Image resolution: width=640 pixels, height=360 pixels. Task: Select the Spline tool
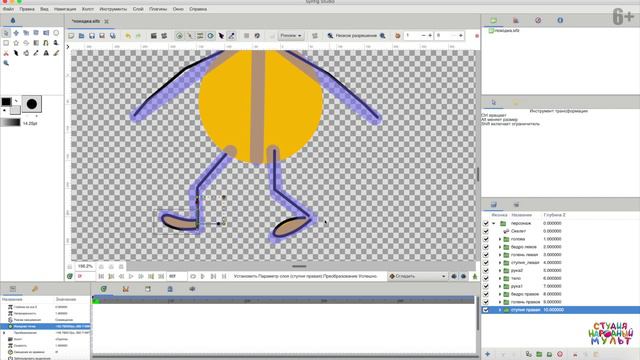(x=46, y=43)
